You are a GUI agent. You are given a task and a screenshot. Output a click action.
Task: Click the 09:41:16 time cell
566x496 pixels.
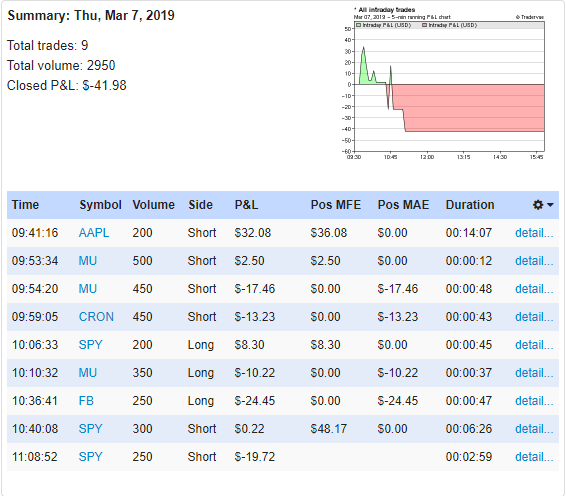click(x=35, y=233)
